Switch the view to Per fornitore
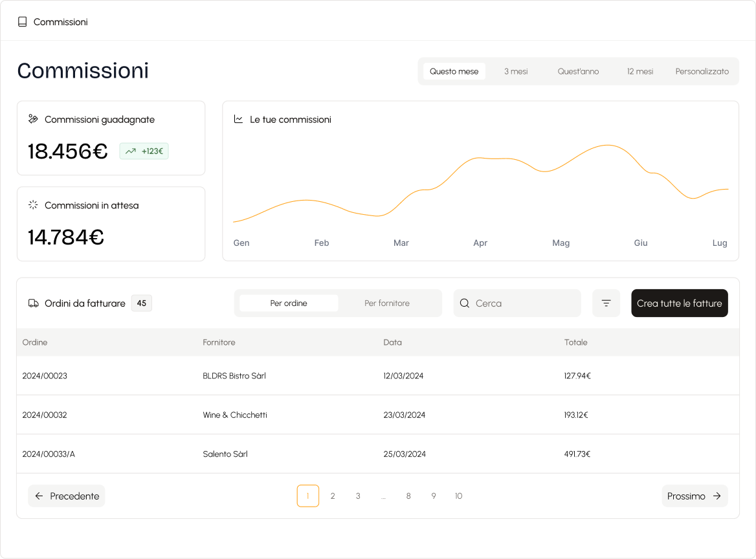Screen dimensions: 756x559 point(387,303)
